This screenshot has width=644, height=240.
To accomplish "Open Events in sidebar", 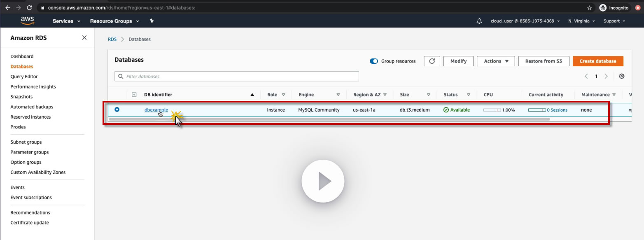I will 17,187.
